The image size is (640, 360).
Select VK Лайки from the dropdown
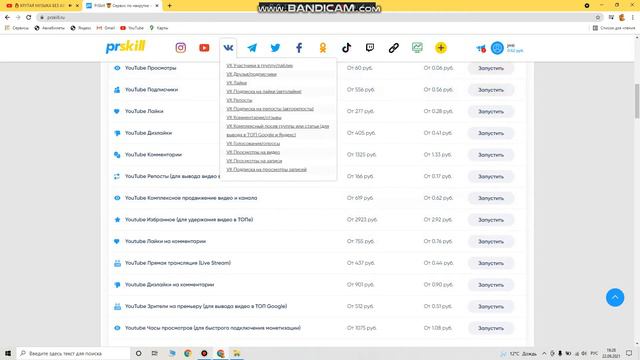pos(236,83)
